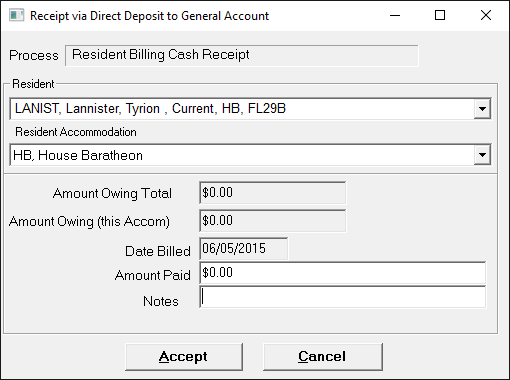Click the Accept button
Image resolution: width=510 pixels, height=380 pixels.
pos(184,357)
